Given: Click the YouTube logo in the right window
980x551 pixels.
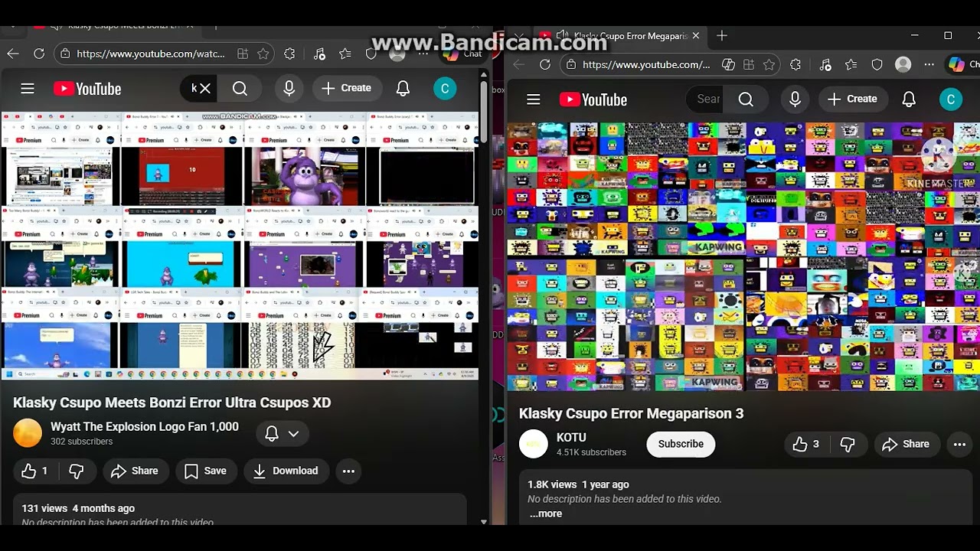Looking at the screenshot, I should (x=593, y=99).
